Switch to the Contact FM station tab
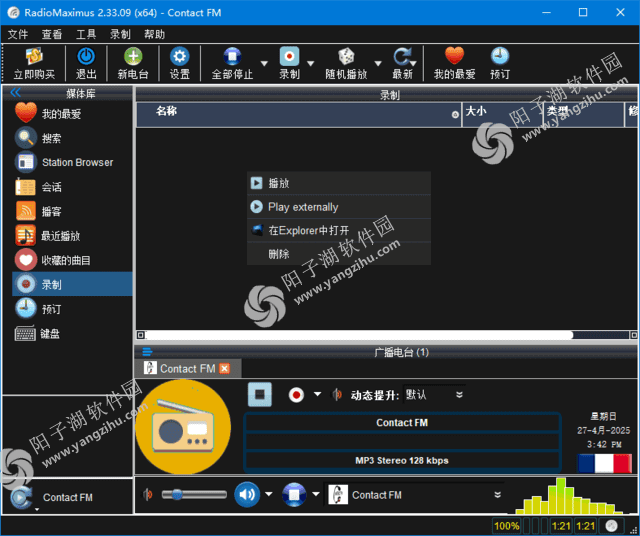This screenshot has height=536, width=640. (187, 368)
